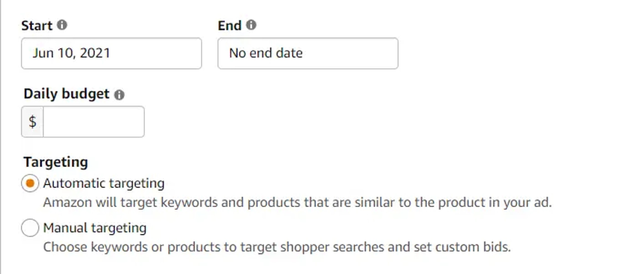The height and width of the screenshot is (274, 644).
Task: Click the dollar sign currency prefix
Action: tap(32, 122)
